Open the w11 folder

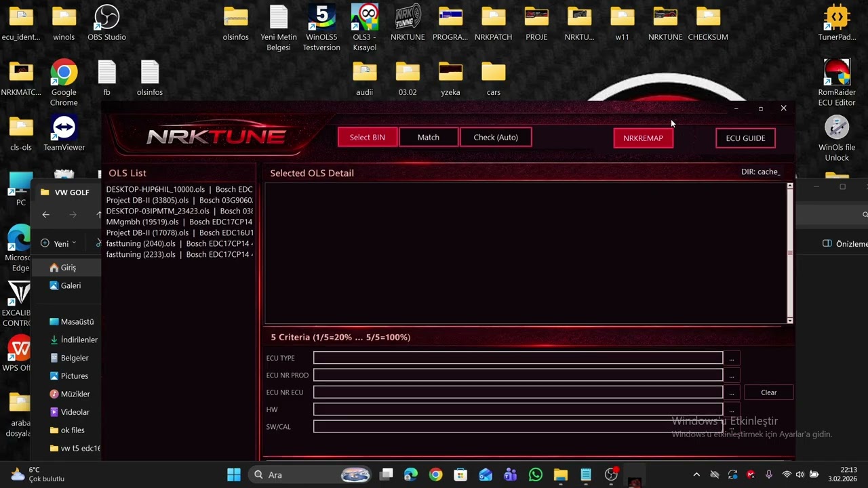(622, 23)
